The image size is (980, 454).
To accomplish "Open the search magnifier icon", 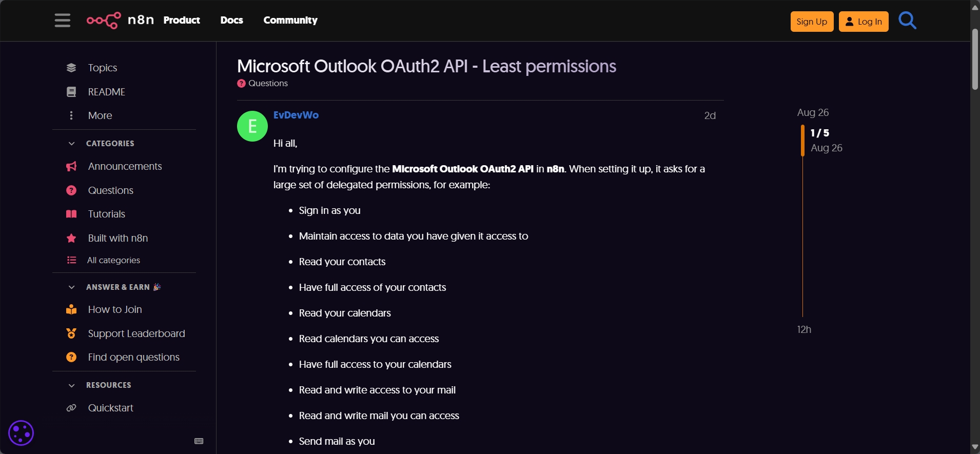I will pyautogui.click(x=907, y=21).
